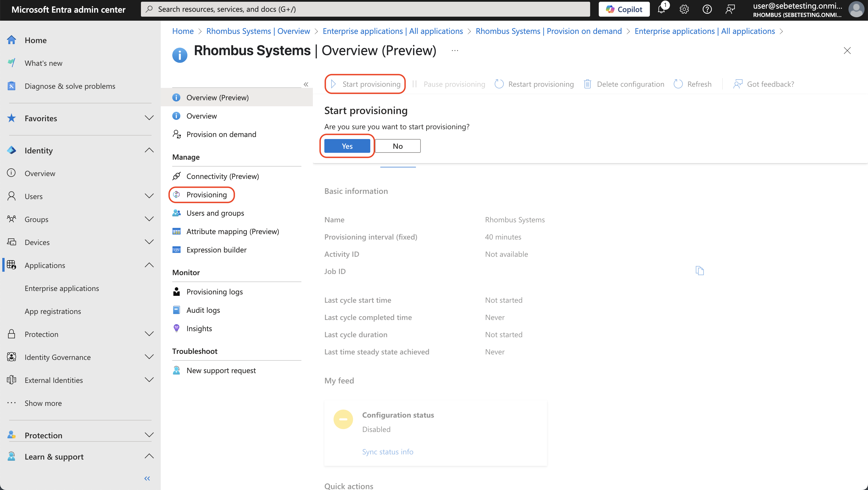Open the help question mark icon

coord(707,9)
